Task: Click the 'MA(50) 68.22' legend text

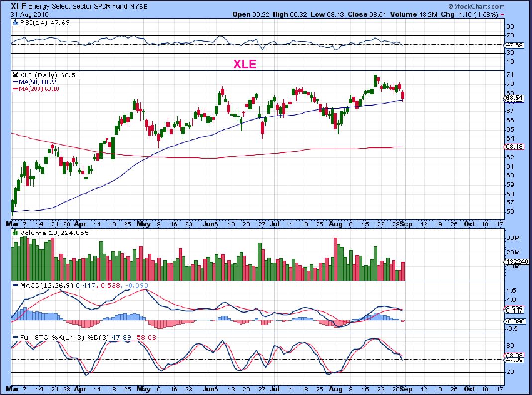Action: coord(38,82)
